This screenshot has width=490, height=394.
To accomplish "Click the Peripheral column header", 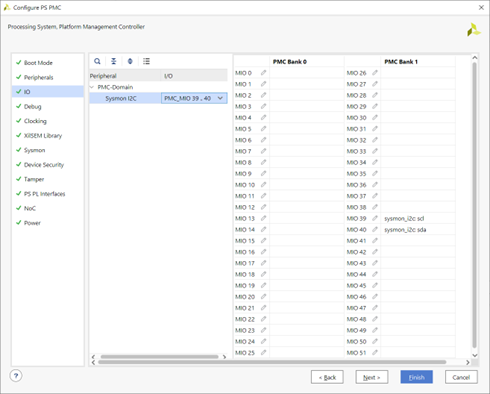I will [x=125, y=76].
